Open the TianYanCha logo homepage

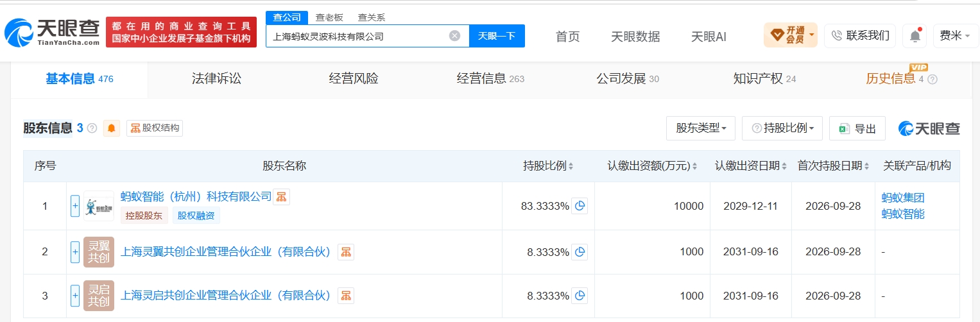52,32
